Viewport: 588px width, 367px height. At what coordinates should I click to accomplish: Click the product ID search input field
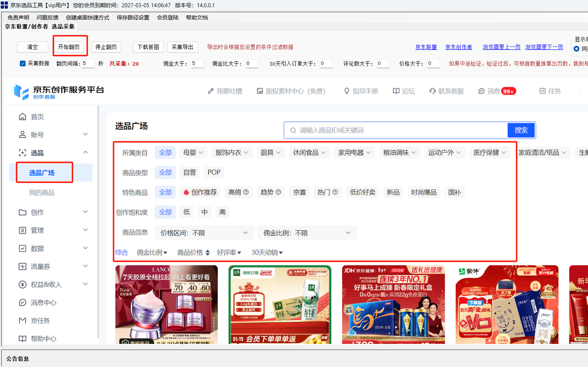[395, 130]
